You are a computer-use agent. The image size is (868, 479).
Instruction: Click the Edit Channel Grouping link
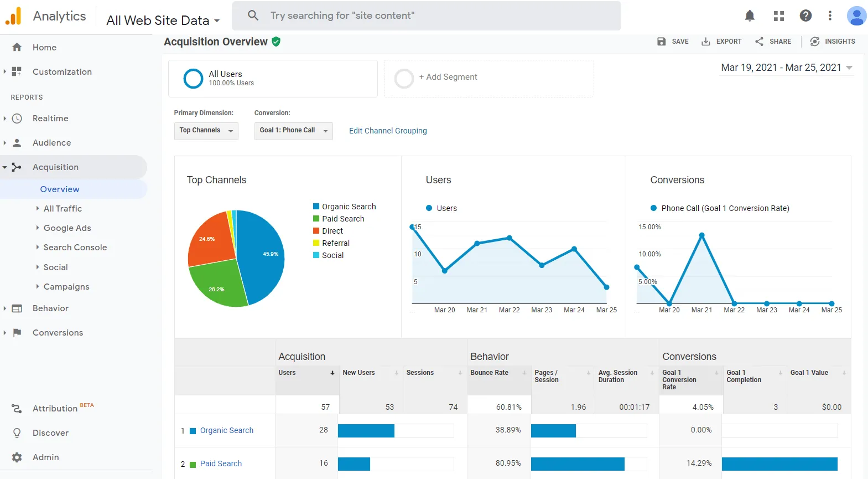point(388,131)
